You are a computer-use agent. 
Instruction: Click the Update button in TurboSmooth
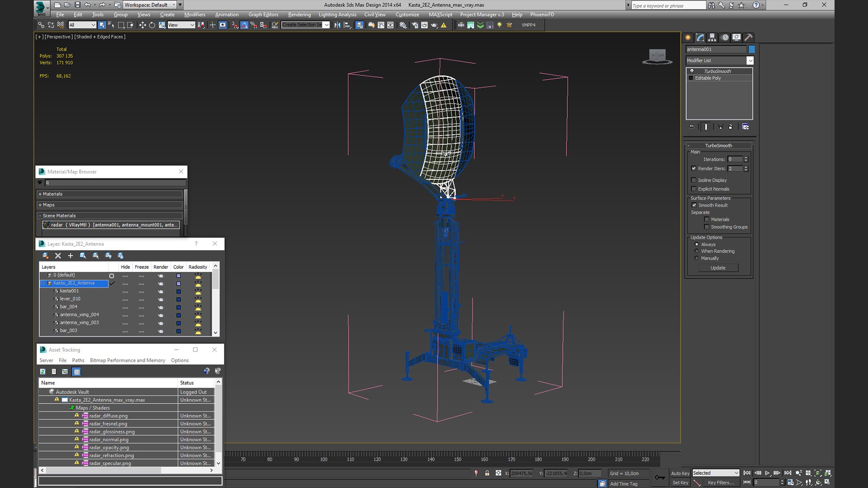(718, 268)
